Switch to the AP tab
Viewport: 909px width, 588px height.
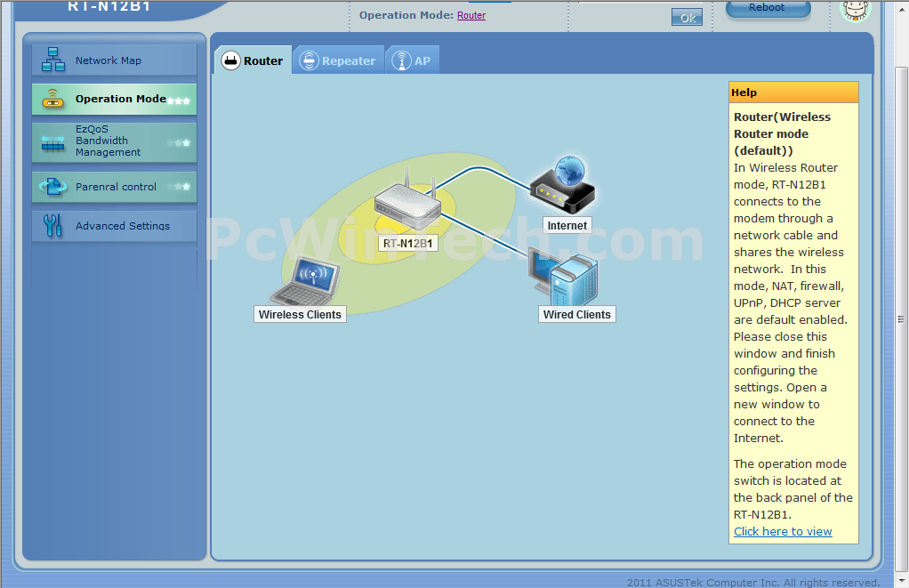pos(412,60)
